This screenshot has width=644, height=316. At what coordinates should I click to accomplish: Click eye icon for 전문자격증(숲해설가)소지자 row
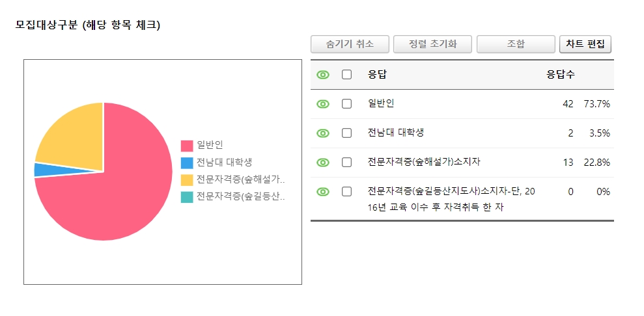point(323,163)
